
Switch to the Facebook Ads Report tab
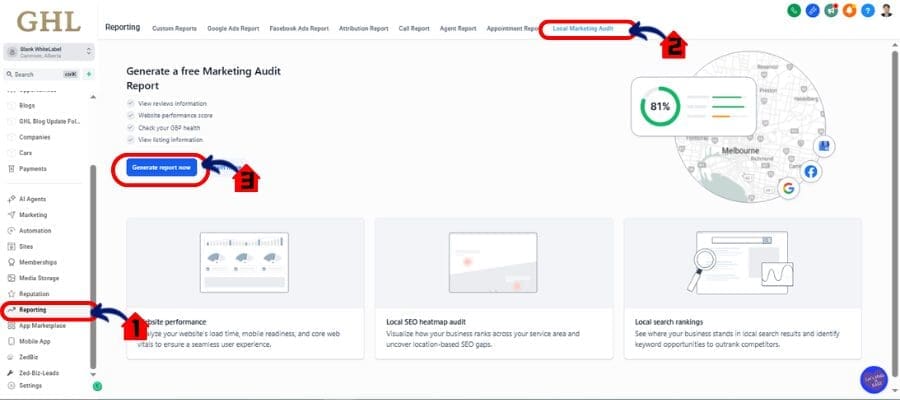(299, 28)
